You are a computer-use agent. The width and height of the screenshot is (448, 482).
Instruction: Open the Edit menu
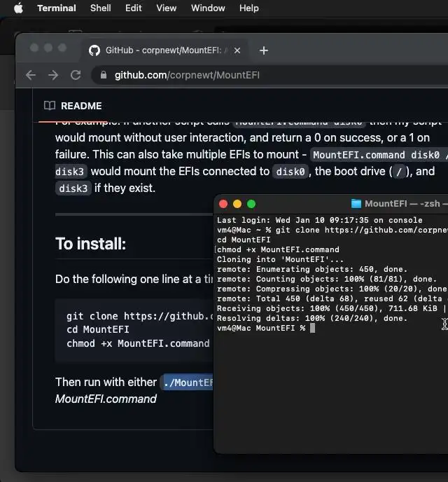pos(133,8)
